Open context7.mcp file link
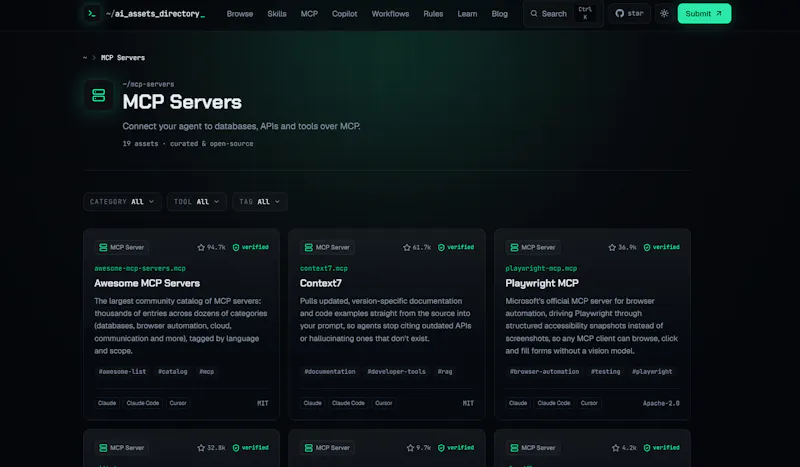The width and height of the screenshot is (800, 467). [323, 268]
